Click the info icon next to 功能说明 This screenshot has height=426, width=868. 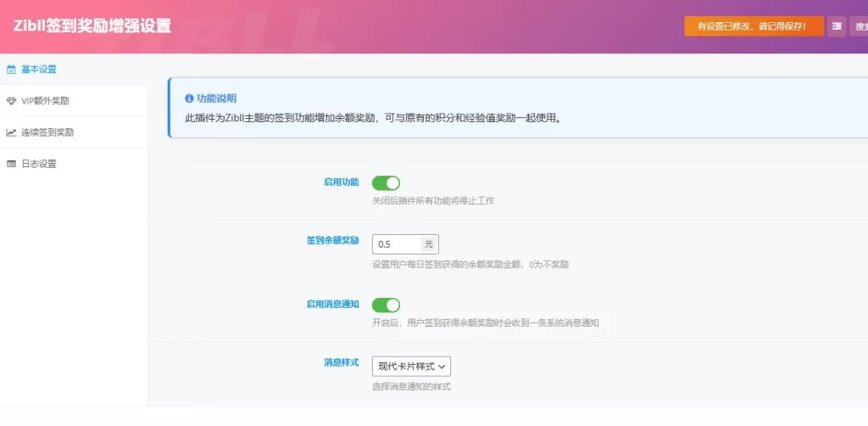point(189,98)
